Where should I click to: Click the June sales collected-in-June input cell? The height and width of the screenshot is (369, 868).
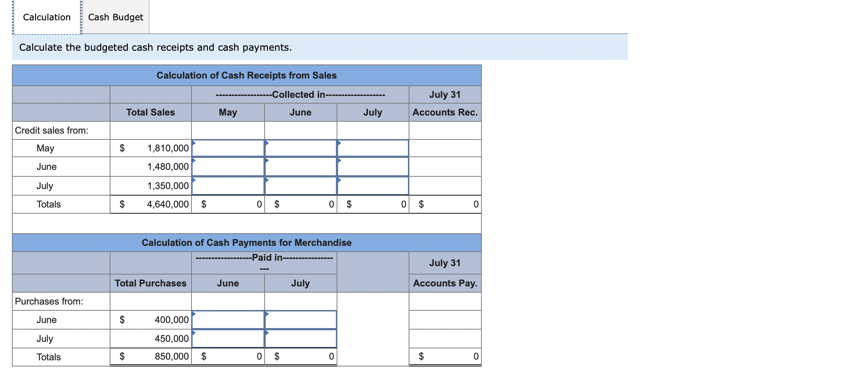(x=300, y=167)
